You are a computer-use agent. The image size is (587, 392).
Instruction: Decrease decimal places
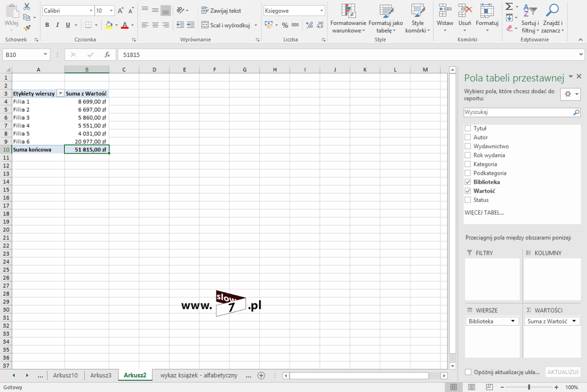click(x=320, y=25)
